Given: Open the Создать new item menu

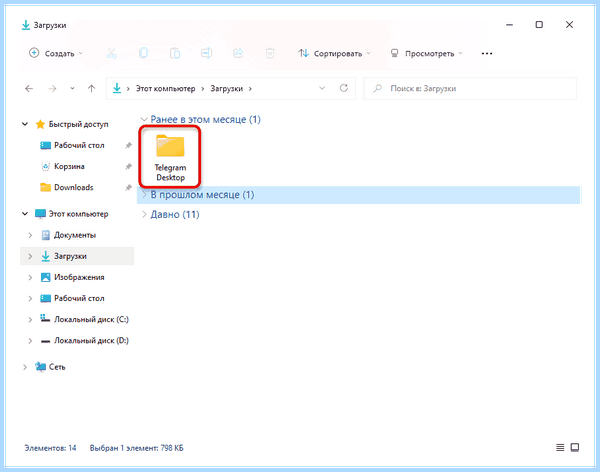Looking at the screenshot, I should [x=56, y=53].
